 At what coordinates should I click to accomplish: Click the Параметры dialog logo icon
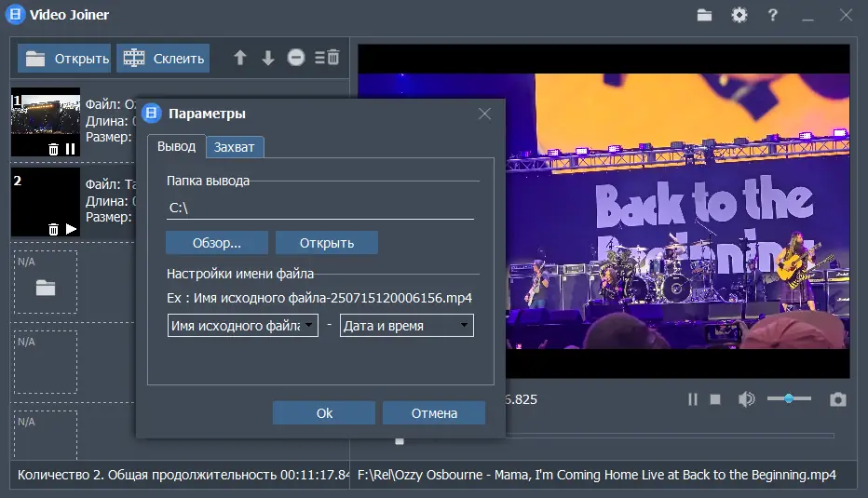[151, 113]
